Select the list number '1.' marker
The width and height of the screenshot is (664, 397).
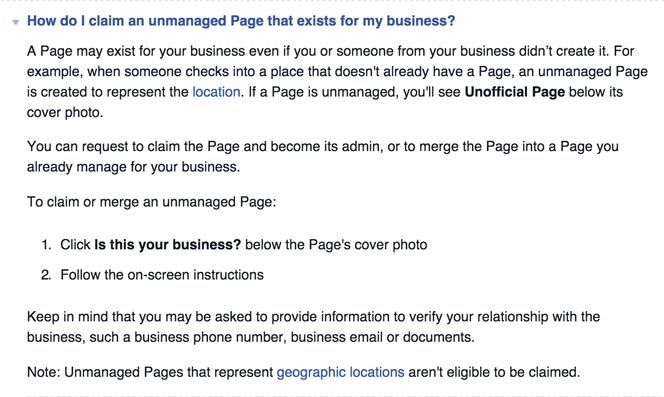(x=46, y=244)
